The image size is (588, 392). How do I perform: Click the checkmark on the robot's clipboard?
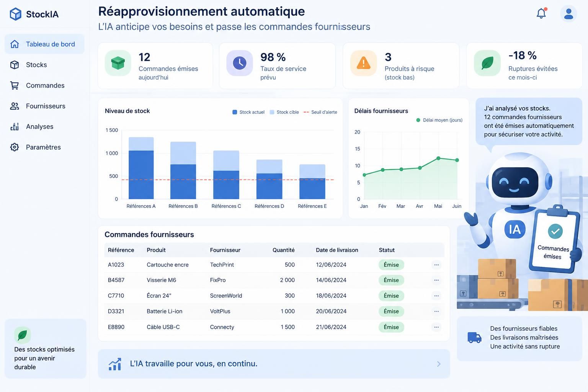pyautogui.click(x=555, y=231)
